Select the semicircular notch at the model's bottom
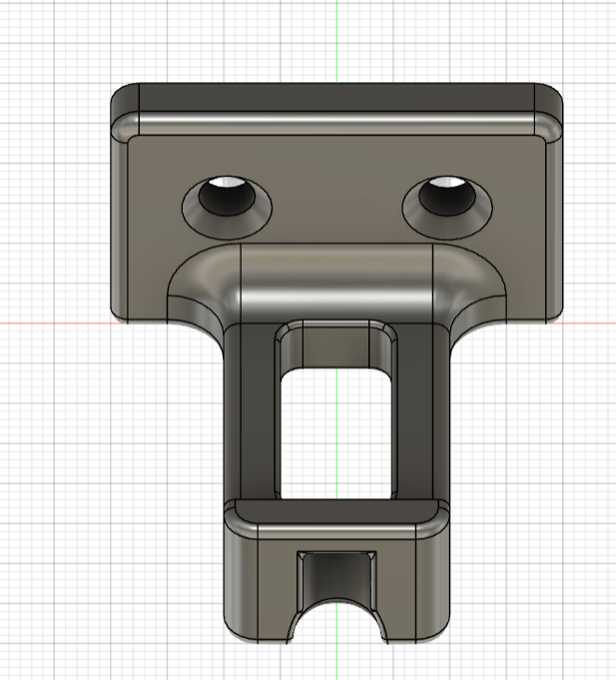The height and width of the screenshot is (680, 616). (336, 622)
